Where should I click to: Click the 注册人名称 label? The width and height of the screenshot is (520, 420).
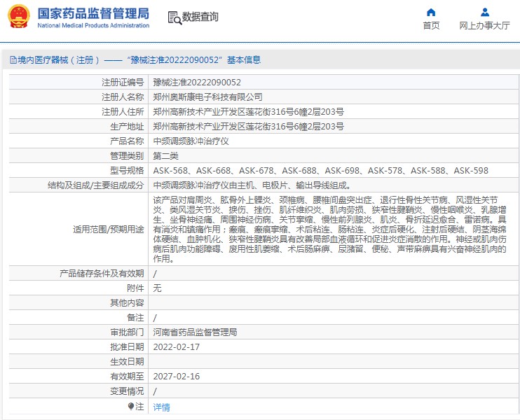123,97
